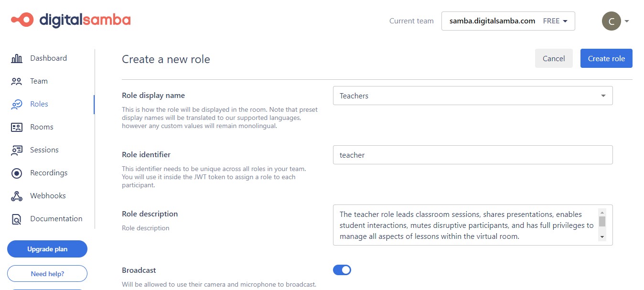The image size is (644, 290).
Task: Open the Dashboard section via its chart icon
Action: click(x=17, y=58)
